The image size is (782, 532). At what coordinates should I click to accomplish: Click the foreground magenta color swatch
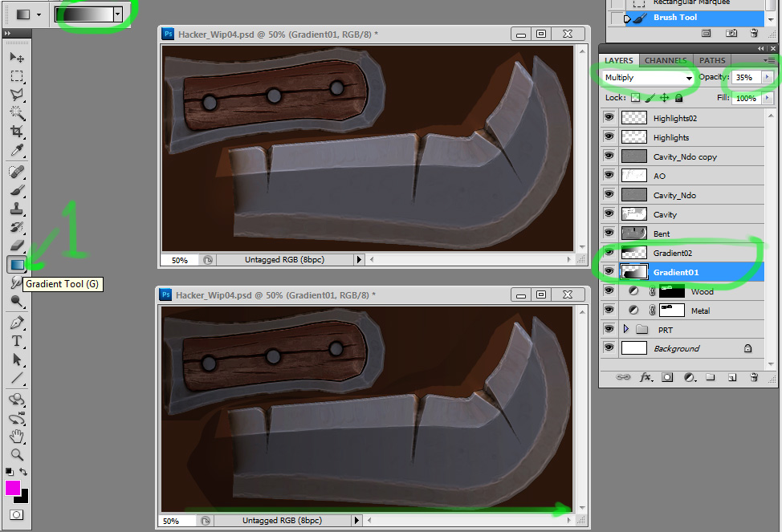coord(12,486)
